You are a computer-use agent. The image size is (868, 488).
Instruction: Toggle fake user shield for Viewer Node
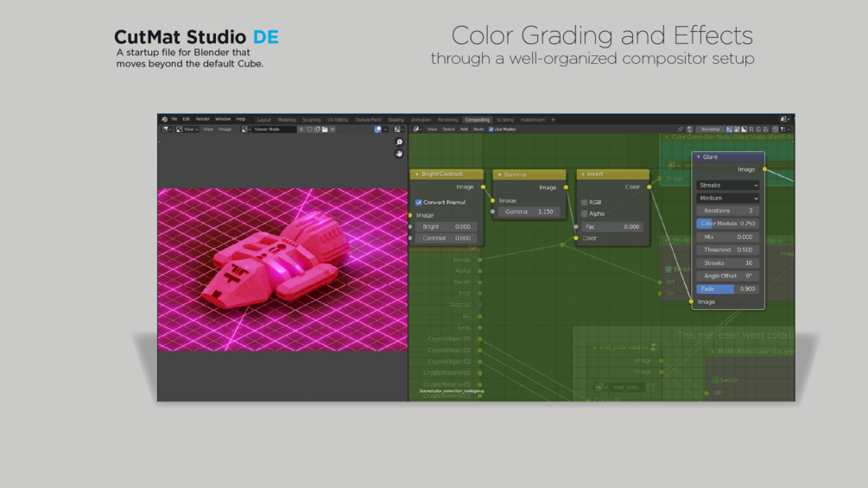[x=309, y=130]
